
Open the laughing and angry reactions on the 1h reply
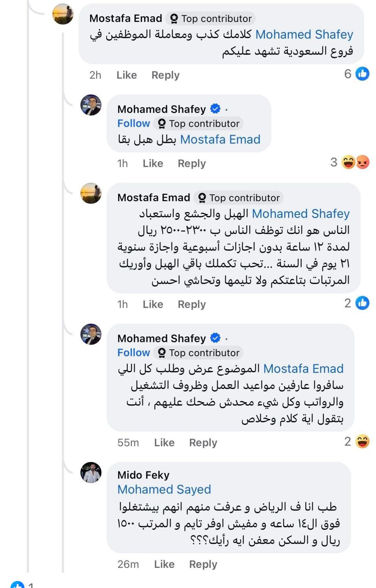[355, 162]
